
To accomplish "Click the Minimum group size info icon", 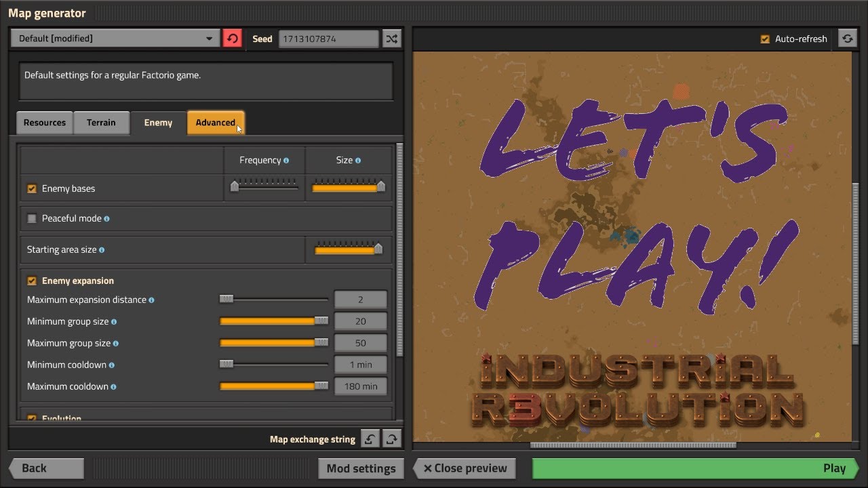I will 114,322.
